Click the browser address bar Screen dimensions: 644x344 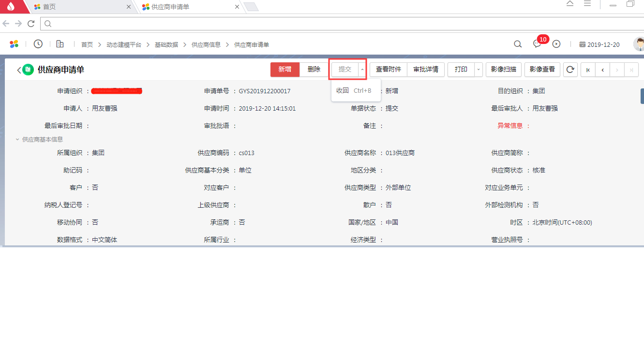click(339, 24)
